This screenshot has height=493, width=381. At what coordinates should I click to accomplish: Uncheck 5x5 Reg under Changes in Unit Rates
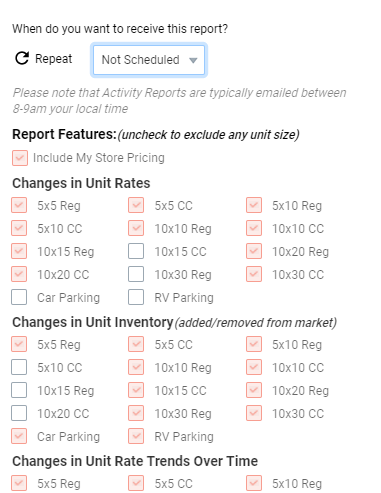pos(19,205)
